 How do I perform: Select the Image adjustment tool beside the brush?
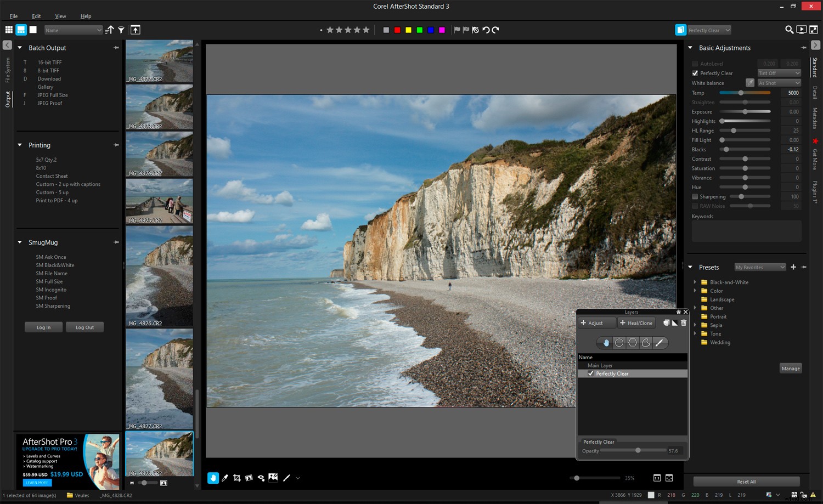(x=273, y=478)
